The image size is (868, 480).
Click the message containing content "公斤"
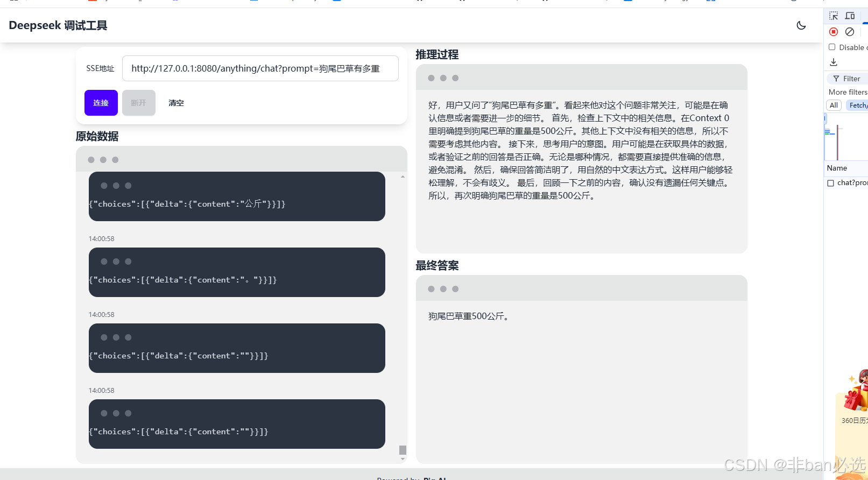tap(237, 196)
